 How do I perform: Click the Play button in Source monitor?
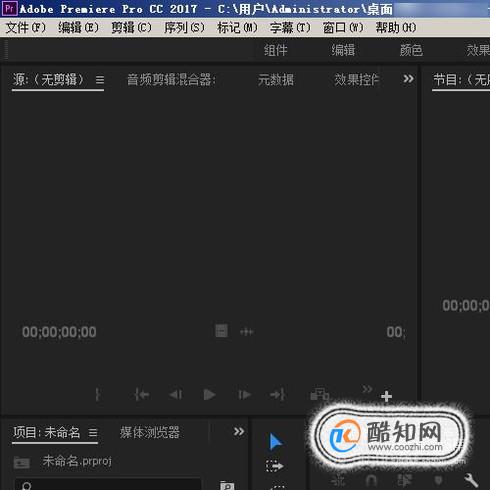pyautogui.click(x=209, y=395)
